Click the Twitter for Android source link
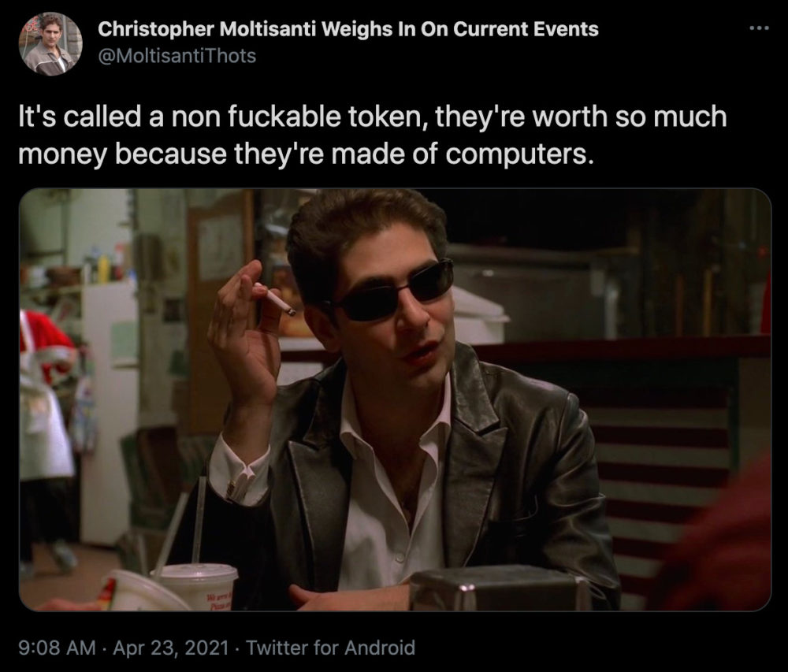Viewport: 788px width, 672px height. pyautogui.click(x=330, y=648)
